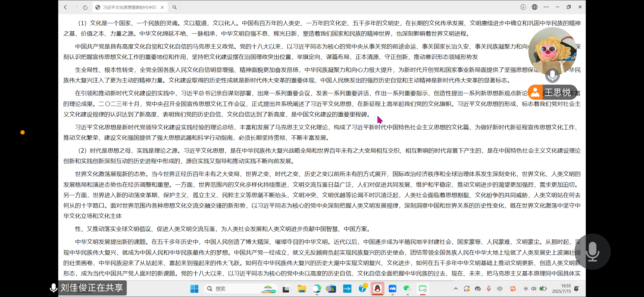Image resolution: width=644 pixels, height=297 pixels.
Task: Reload the page with refresh icon
Action: 85,8
